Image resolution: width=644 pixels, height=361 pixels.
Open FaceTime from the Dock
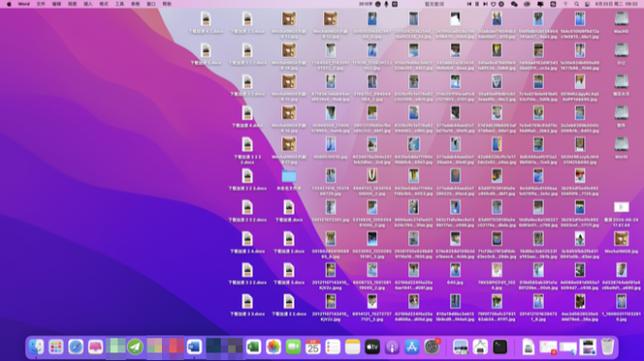point(293,347)
